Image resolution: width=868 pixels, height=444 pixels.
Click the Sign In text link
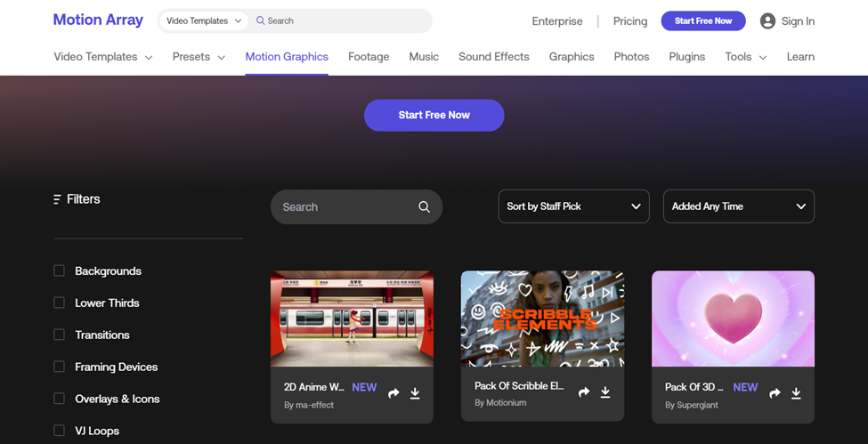click(798, 21)
